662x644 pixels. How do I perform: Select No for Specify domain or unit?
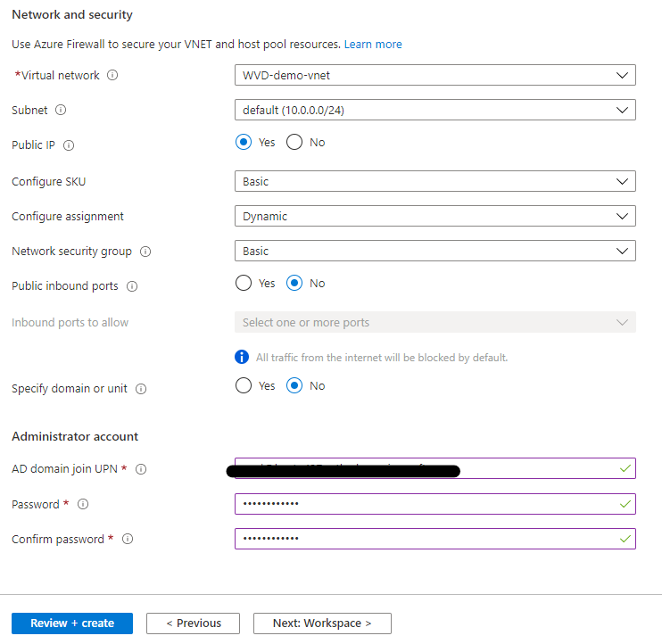tap(294, 385)
